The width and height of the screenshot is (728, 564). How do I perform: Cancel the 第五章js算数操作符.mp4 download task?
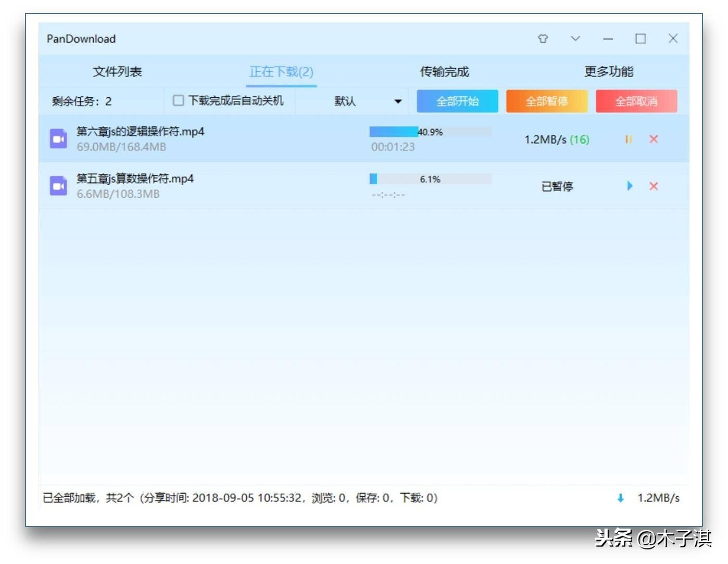click(x=654, y=186)
